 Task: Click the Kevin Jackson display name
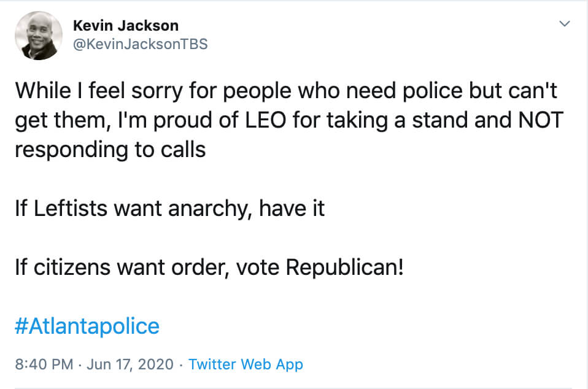tap(126, 26)
